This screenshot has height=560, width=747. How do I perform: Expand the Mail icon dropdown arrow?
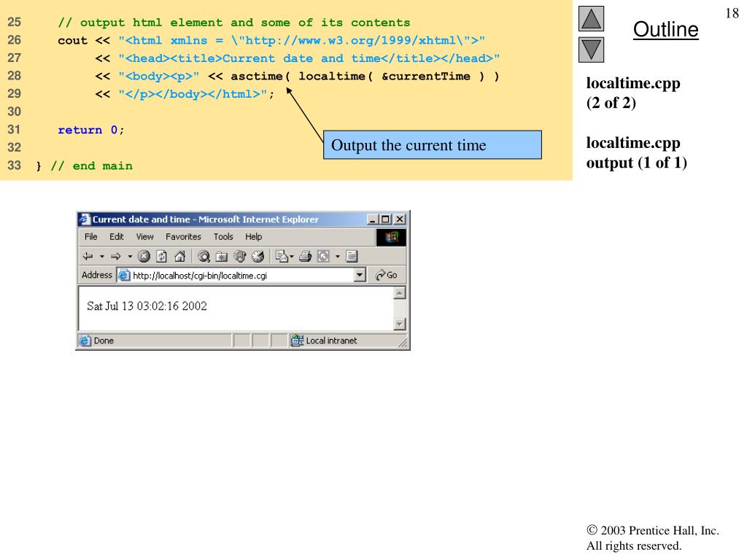pyautogui.click(x=292, y=257)
